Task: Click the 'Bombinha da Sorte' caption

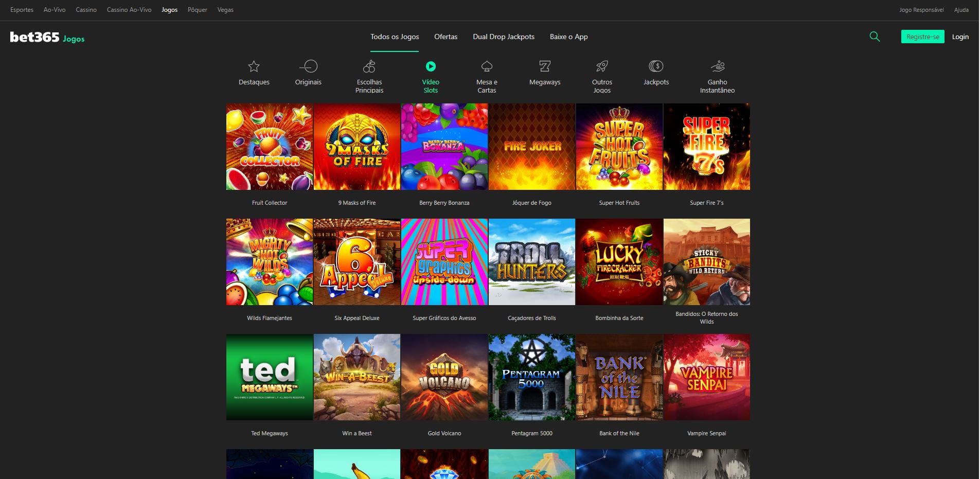Action: (619, 318)
